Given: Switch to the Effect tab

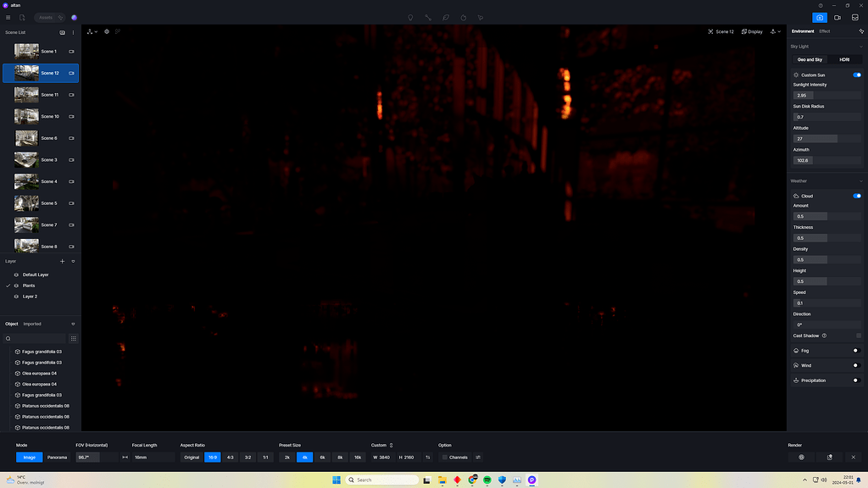Looking at the screenshot, I should [824, 31].
